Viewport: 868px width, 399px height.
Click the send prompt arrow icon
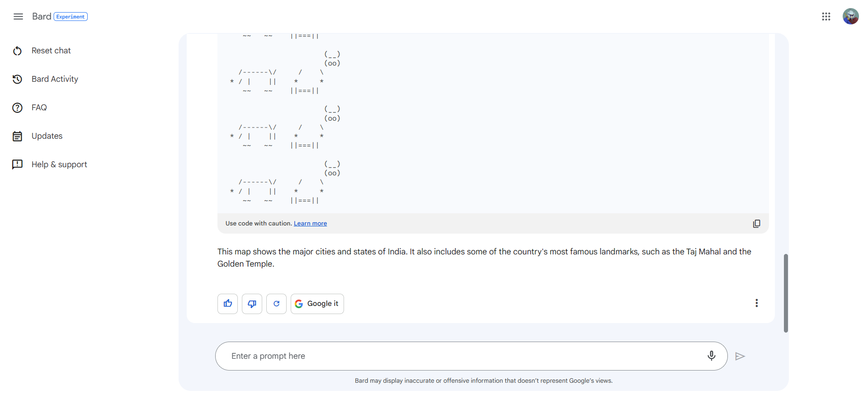point(740,357)
